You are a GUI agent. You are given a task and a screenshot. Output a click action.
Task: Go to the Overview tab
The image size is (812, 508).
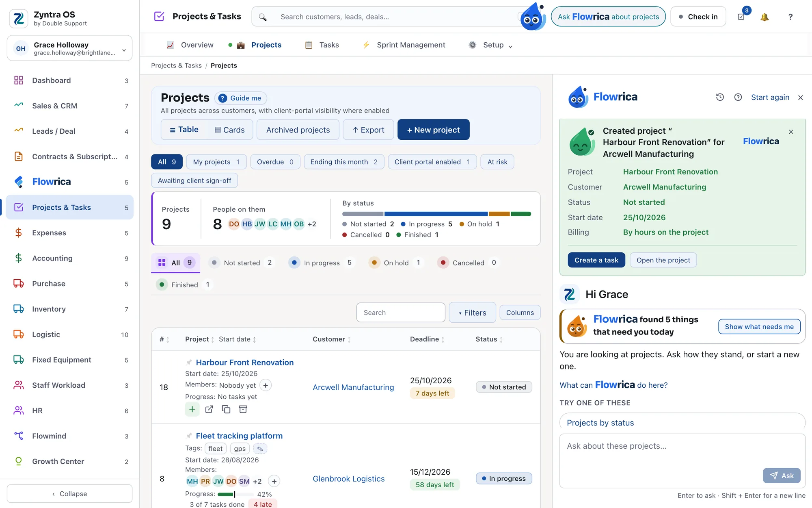[x=190, y=45]
